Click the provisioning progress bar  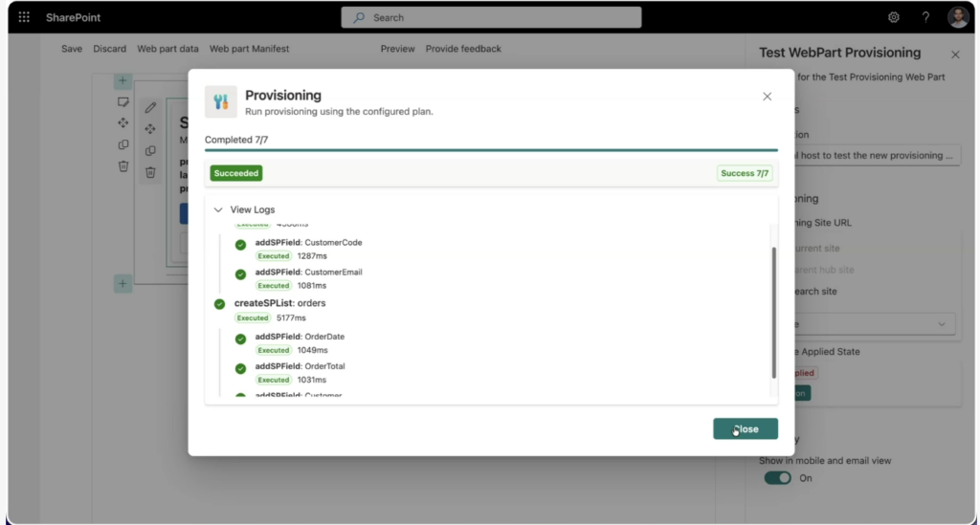pyautogui.click(x=491, y=150)
